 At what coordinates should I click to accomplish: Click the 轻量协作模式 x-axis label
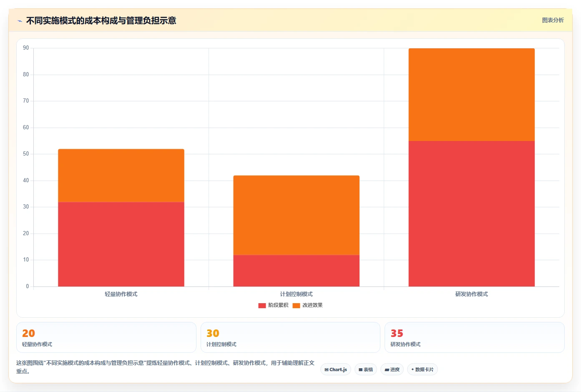coord(121,294)
